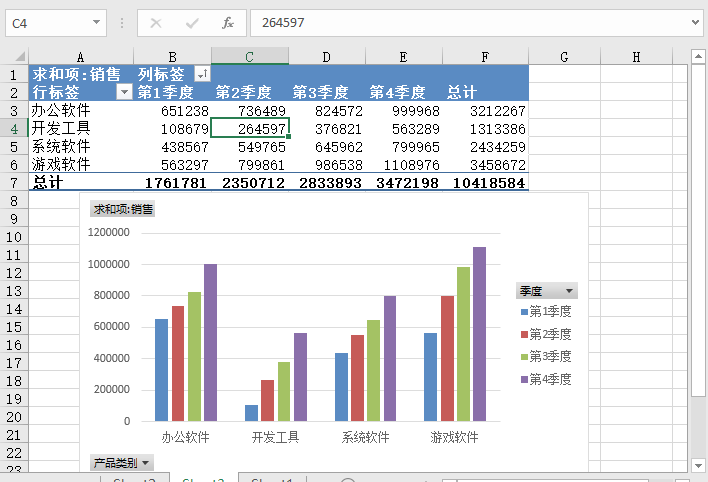The image size is (708, 482).
Task: Select cell with value 563289
Action: point(404,128)
